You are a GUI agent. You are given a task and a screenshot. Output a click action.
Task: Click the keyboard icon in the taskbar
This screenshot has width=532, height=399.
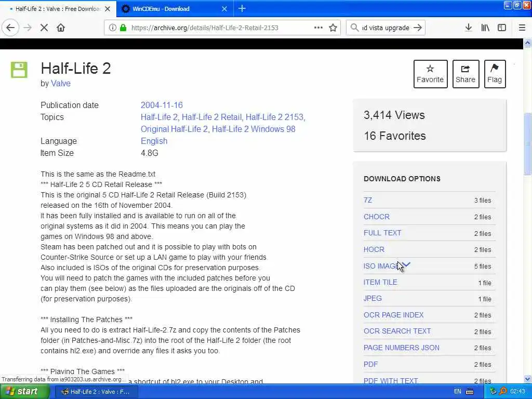tap(470, 392)
